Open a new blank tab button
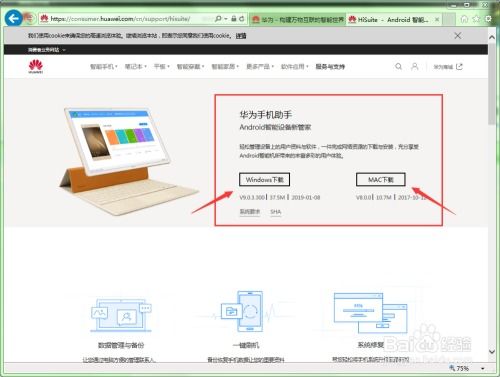This screenshot has height=377, width=500. click(449, 19)
